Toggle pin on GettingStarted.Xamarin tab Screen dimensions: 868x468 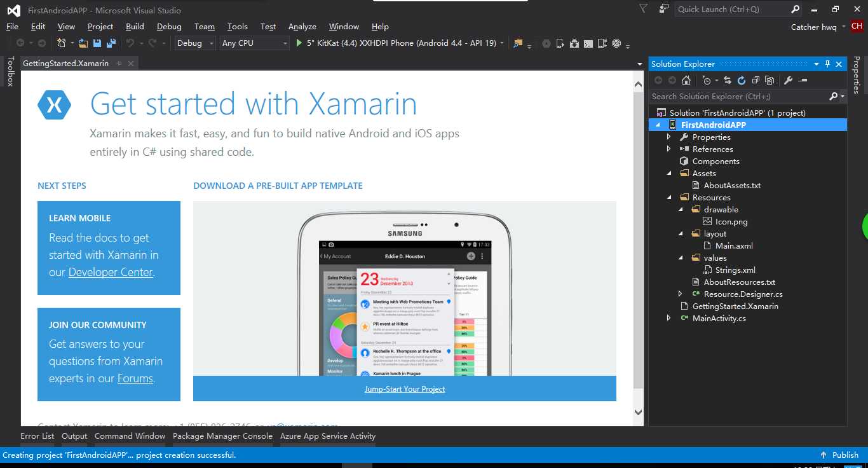[119, 64]
